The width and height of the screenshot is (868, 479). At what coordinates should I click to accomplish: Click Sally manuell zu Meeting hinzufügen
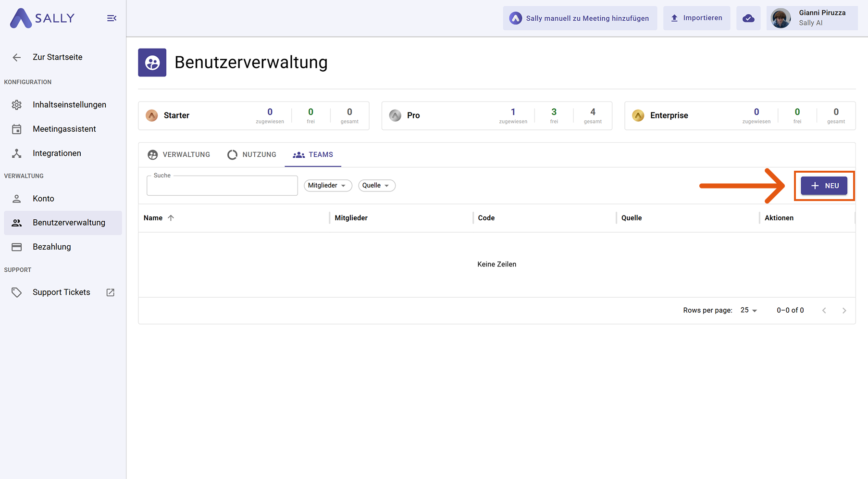(x=580, y=18)
